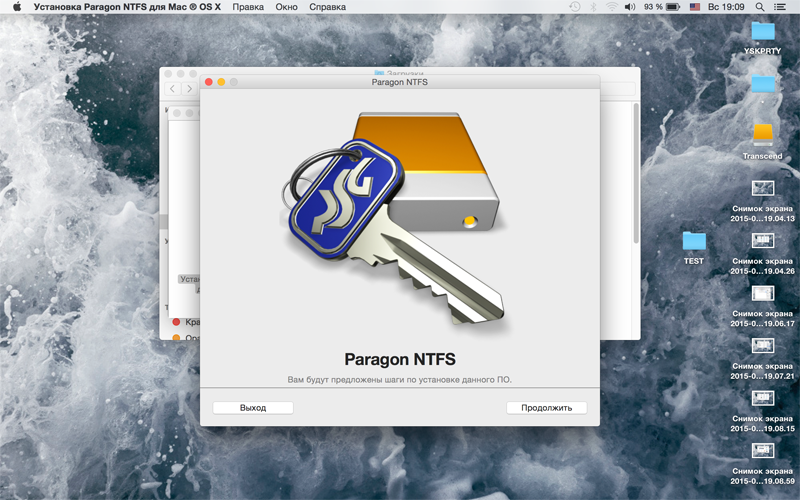Viewport: 800px width, 500px height.
Task: Open the Apple menu
Action: [x=17, y=7]
